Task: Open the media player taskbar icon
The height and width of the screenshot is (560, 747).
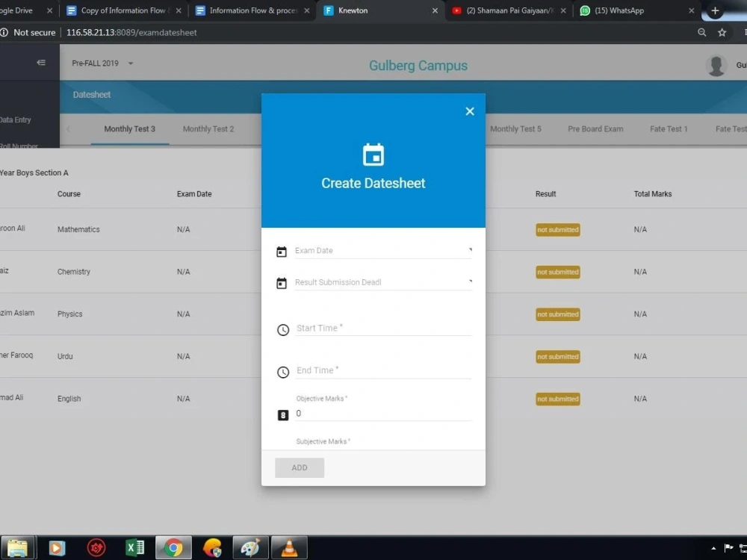Action: pos(56,548)
